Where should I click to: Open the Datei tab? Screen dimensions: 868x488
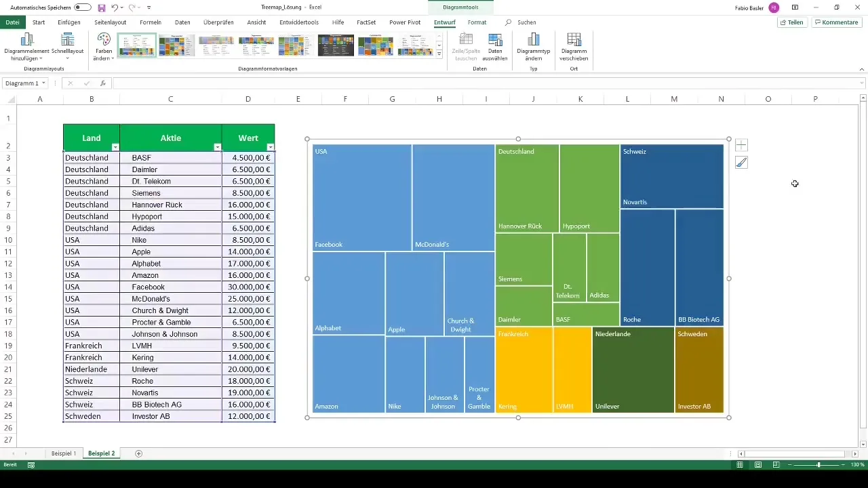(x=12, y=22)
